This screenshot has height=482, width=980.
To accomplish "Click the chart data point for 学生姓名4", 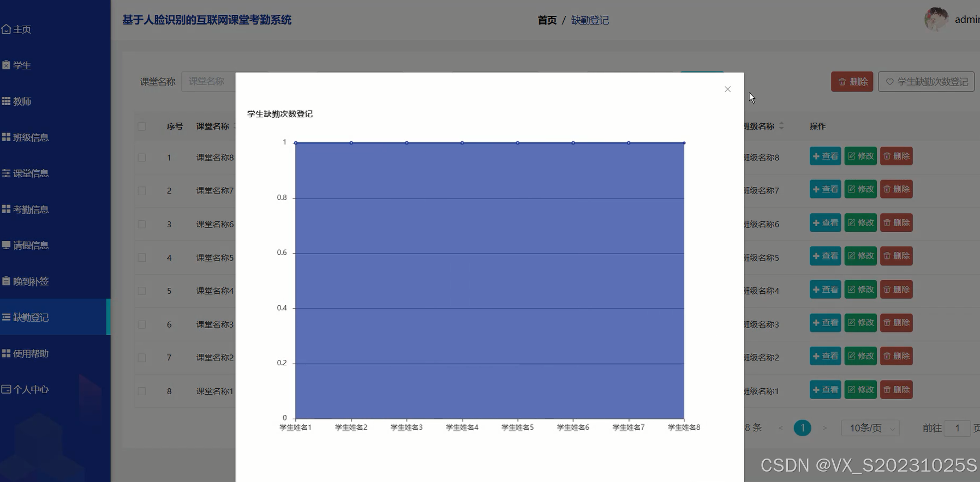I will pos(462,143).
